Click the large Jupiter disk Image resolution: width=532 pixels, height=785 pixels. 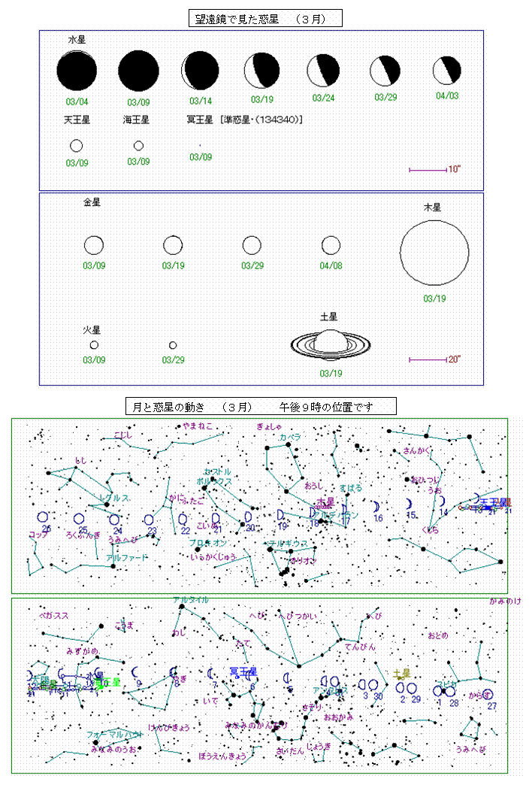[434, 253]
